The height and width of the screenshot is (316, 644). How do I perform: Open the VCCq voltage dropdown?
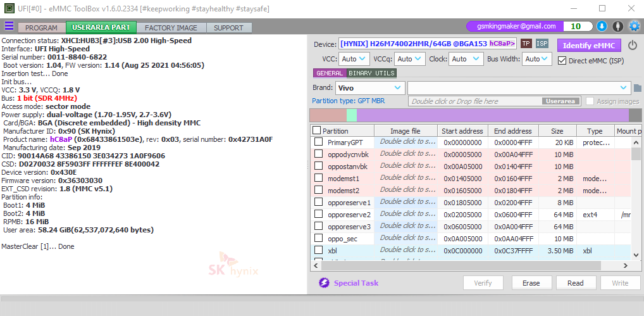409,59
